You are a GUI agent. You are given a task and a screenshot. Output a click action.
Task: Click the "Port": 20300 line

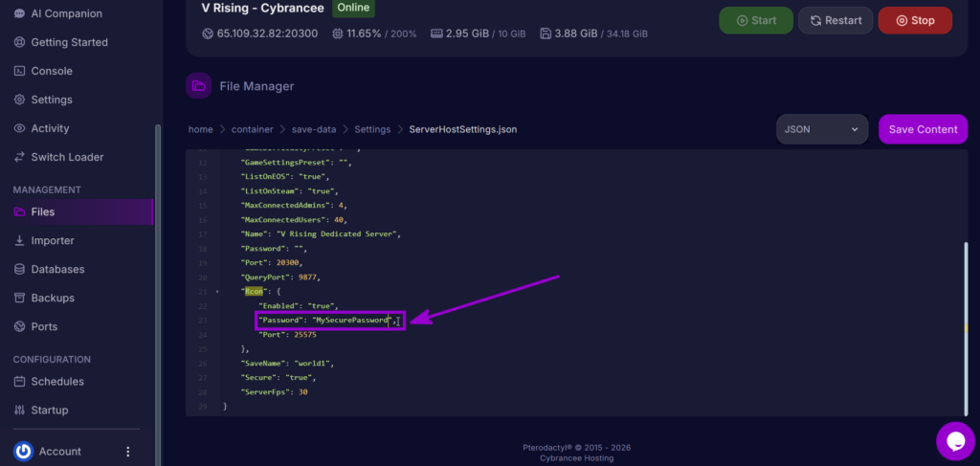pyautogui.click(x=272, y=263)
